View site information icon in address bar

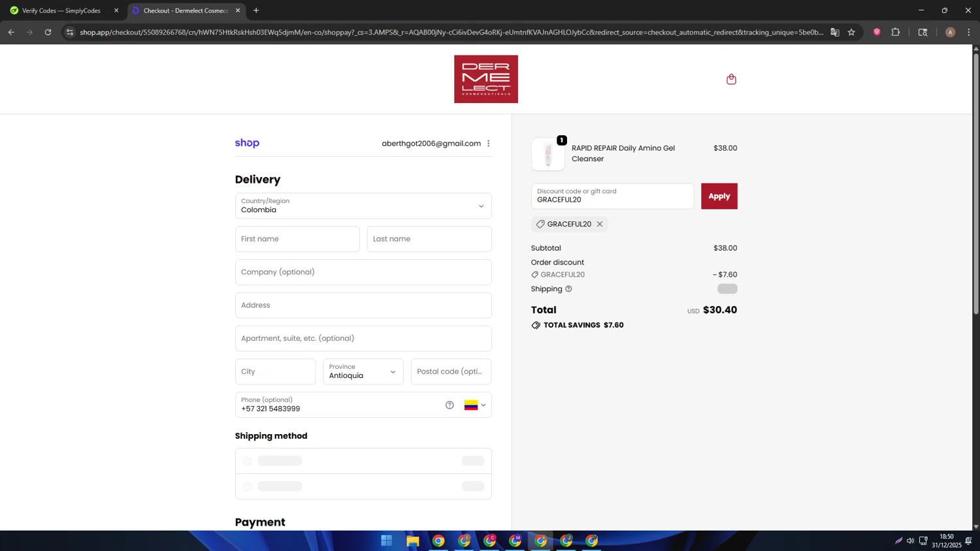pos(70,32)
